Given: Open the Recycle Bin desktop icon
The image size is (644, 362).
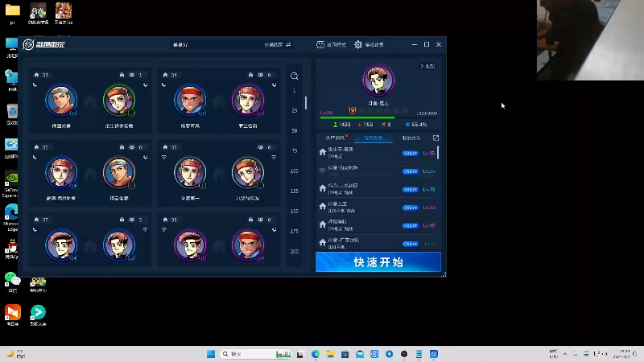Looking at the screenshot, I should coord(12,114).
